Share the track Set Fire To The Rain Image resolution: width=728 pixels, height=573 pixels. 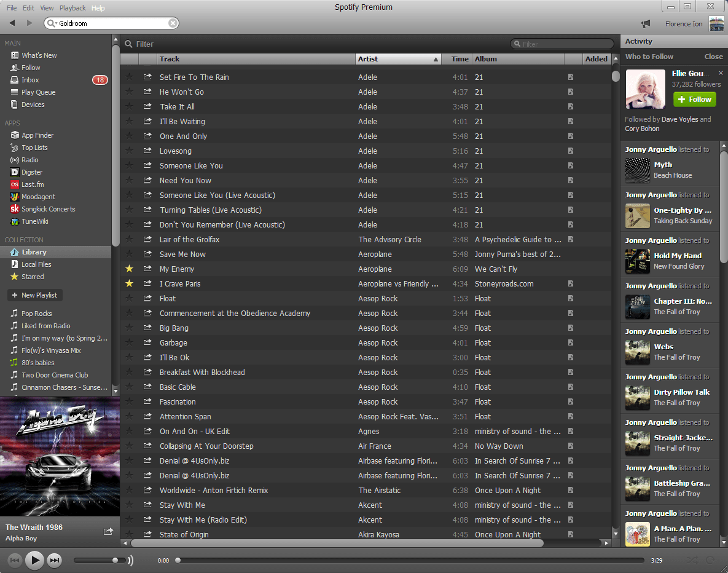coord(147,77)
